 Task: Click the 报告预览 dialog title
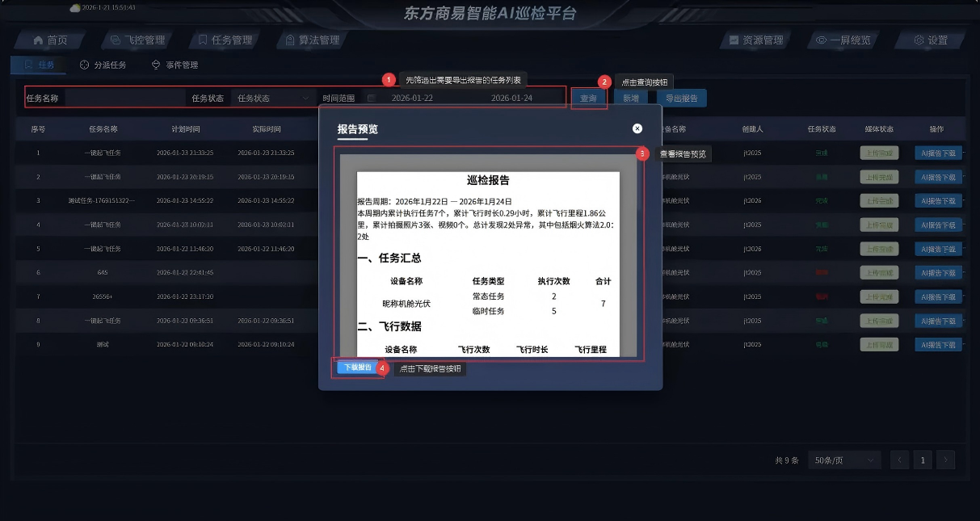(x=357, y=129)
